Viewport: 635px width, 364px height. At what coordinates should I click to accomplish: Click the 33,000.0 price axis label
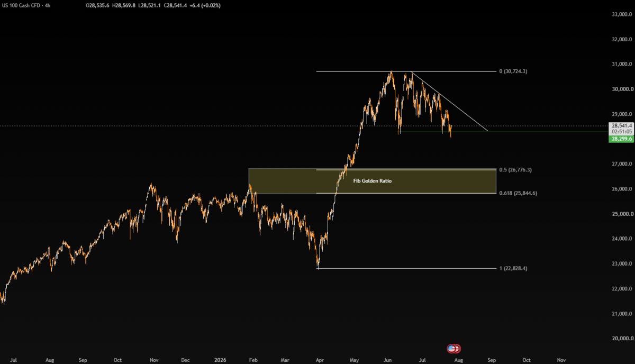coord(622,14)
